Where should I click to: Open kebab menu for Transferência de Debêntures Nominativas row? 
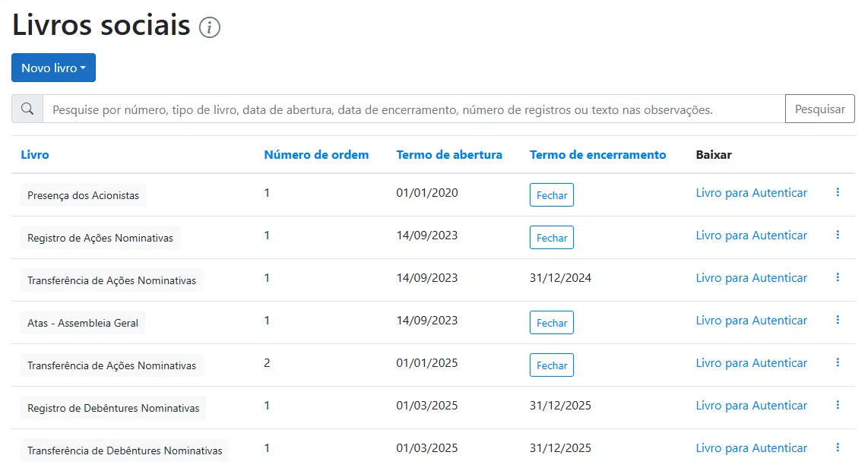[838, 447]
